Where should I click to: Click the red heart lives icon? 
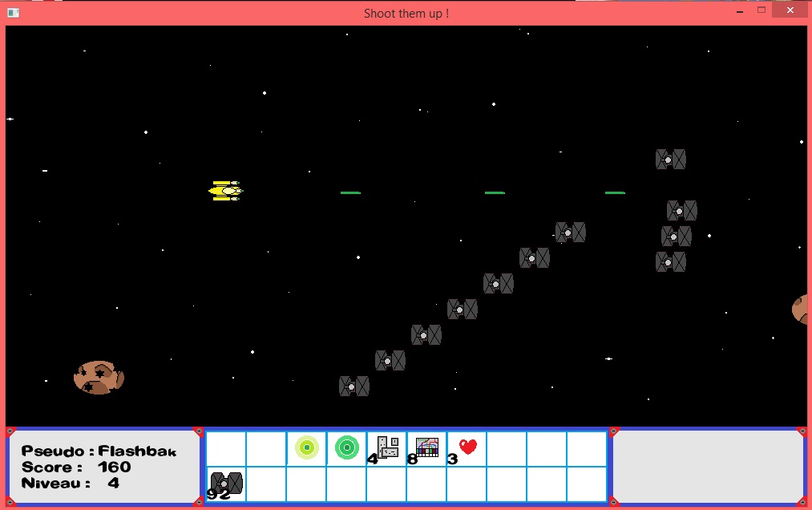(468, 446)
